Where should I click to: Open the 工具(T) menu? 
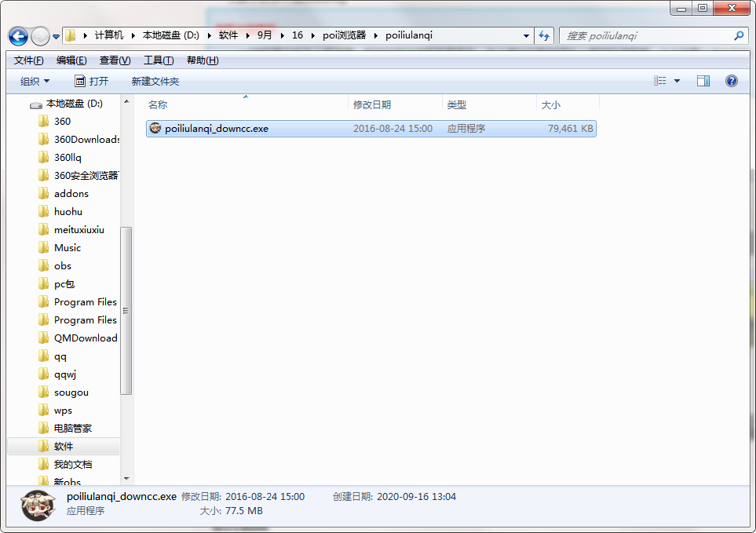(158, 60)
